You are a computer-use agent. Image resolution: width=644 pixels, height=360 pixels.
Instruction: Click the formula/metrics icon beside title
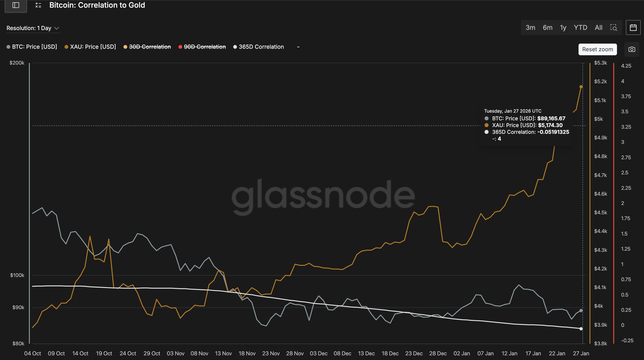coord(38,5)
